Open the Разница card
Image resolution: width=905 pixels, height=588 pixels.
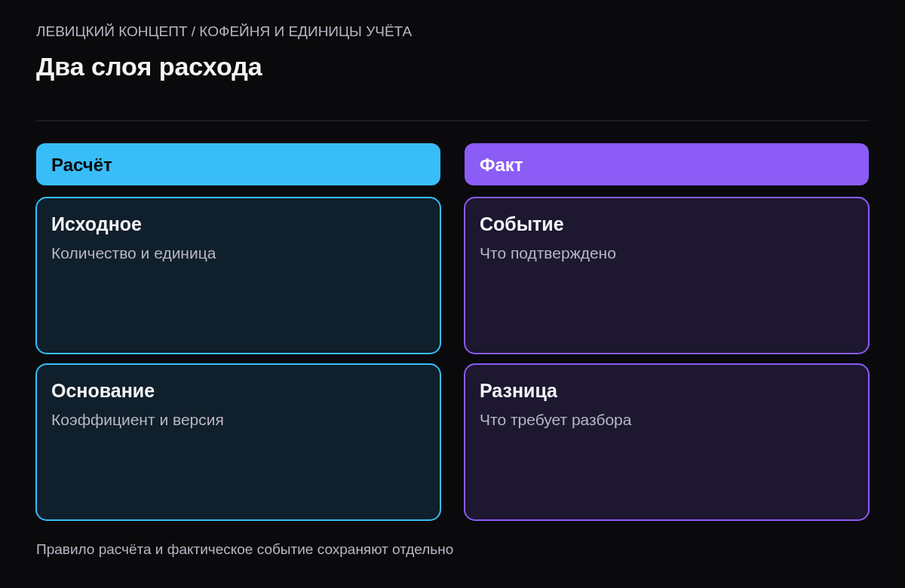[x=667, y=443]
